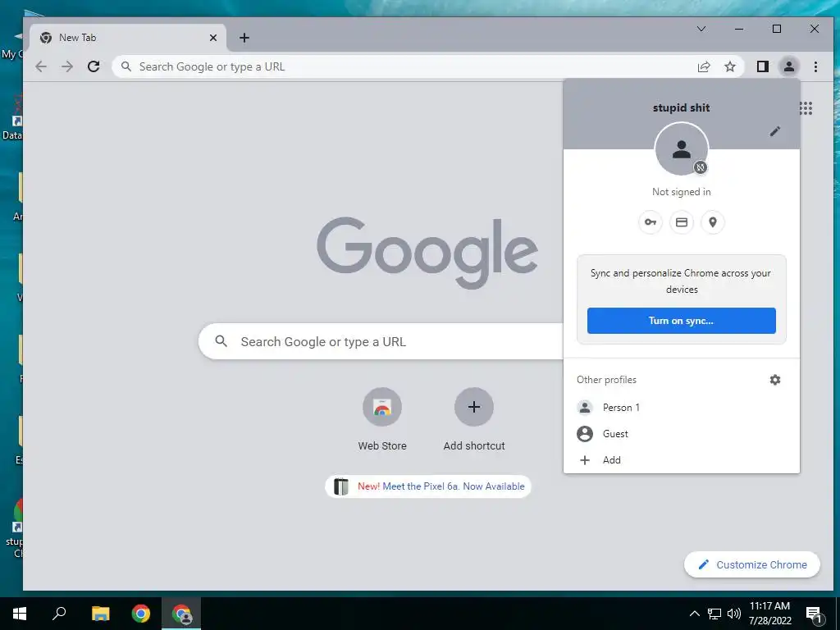
Task: Open the side panel icon
Action: point(762,66)
